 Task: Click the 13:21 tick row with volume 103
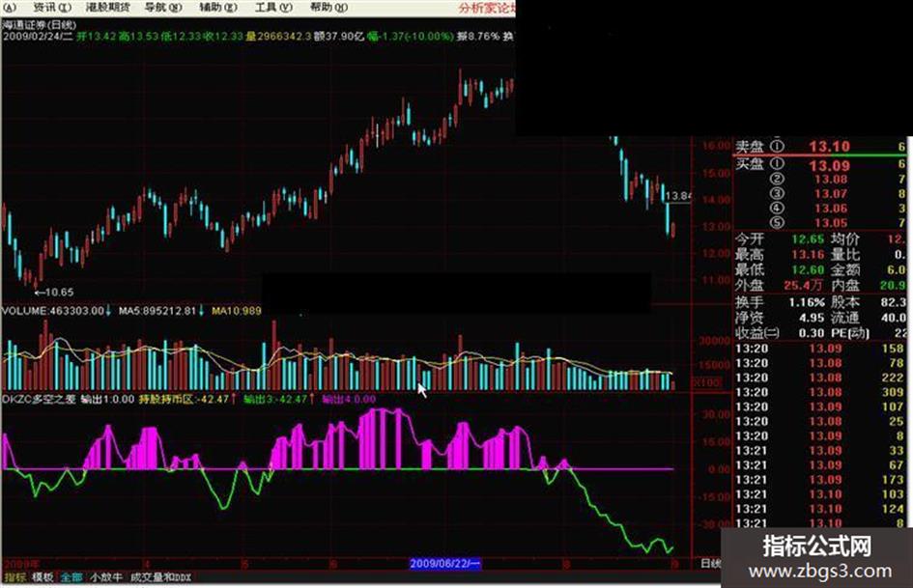click(820, 494)
